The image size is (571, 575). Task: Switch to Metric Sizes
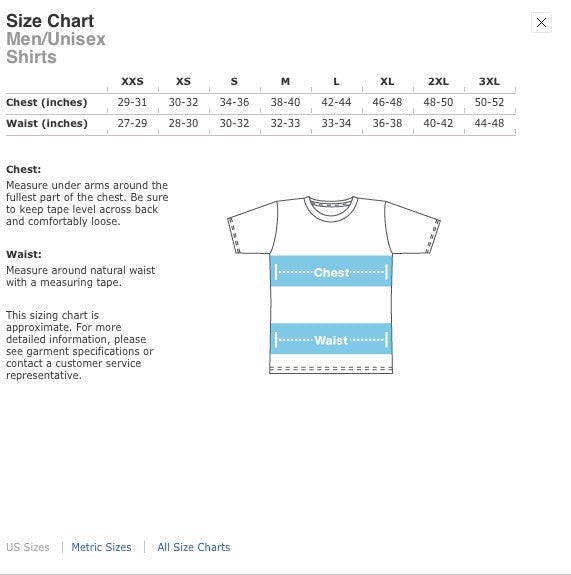click(101, 547)
